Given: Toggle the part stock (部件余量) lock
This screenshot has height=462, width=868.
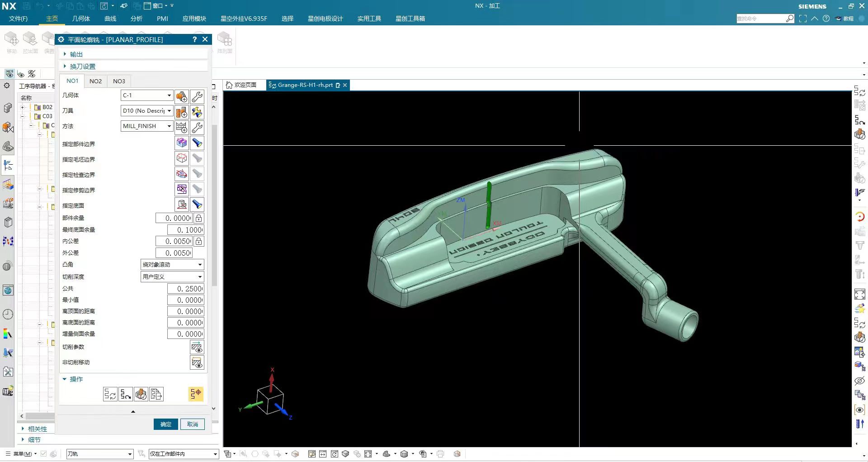Looking at the screenshot, I should point(198,218).
